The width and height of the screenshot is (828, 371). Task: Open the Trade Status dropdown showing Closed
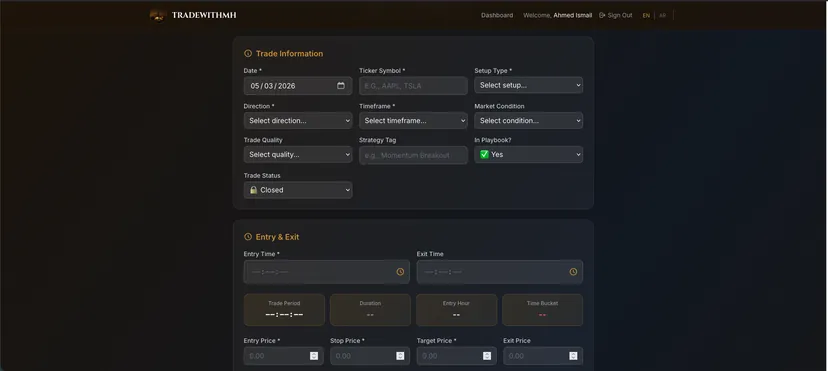298,190
